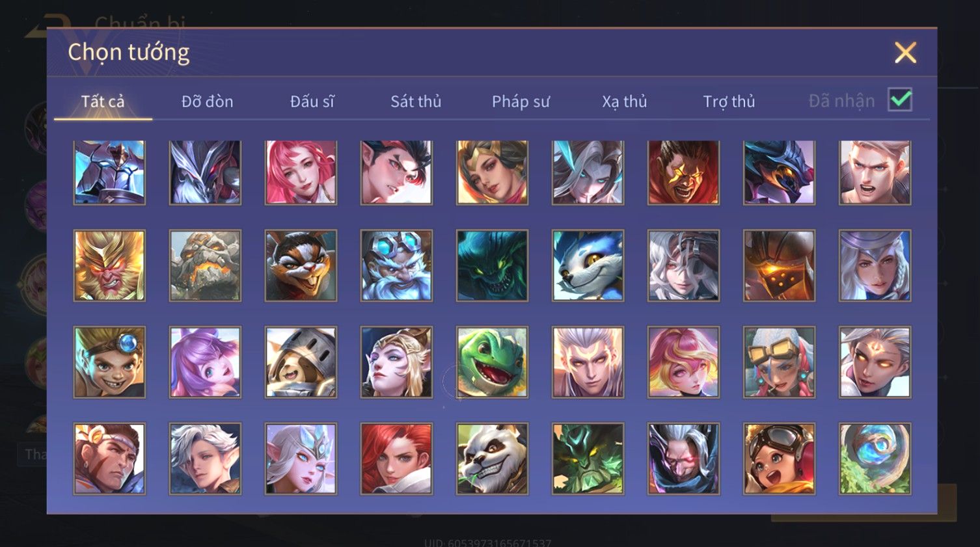Pick the stone golem hero with lava cracks

pos(205,265)
